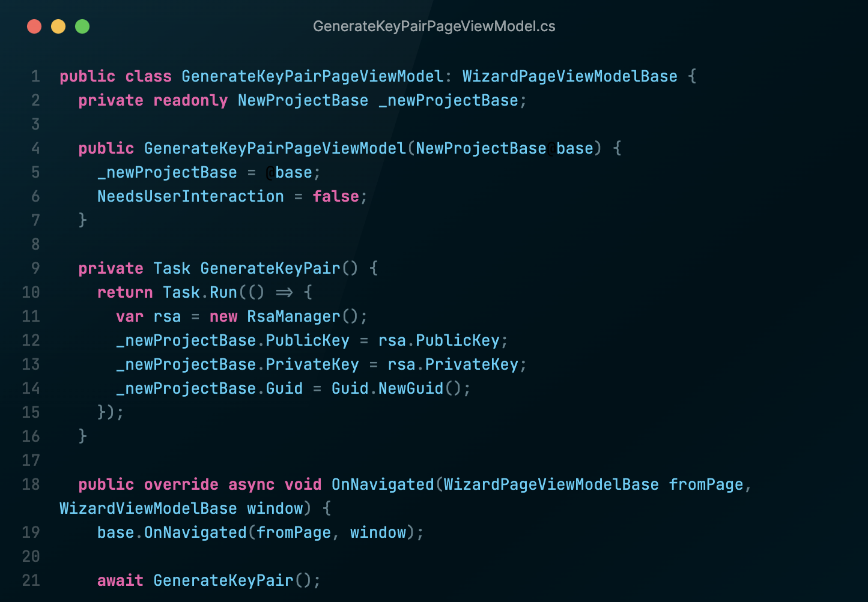This screenshot has height=602, width=868.
Task: Click the WizardPageViewModelBase base class name on line 1
Action: (569, 76)
